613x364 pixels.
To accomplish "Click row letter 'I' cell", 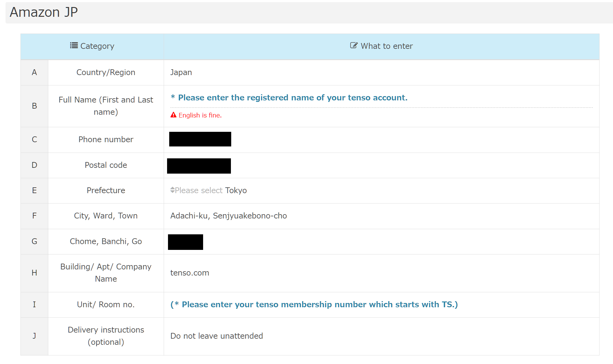I will 34,305.
